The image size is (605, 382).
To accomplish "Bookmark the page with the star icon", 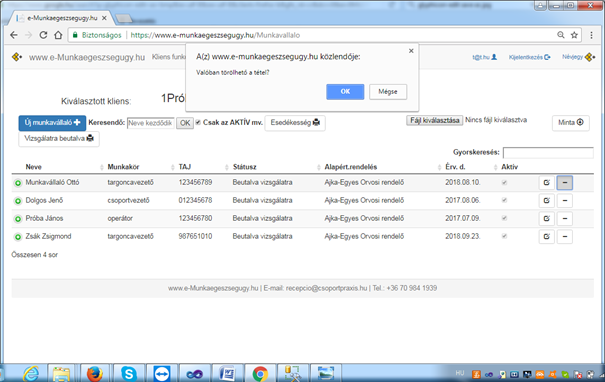I will coord(574,35).
